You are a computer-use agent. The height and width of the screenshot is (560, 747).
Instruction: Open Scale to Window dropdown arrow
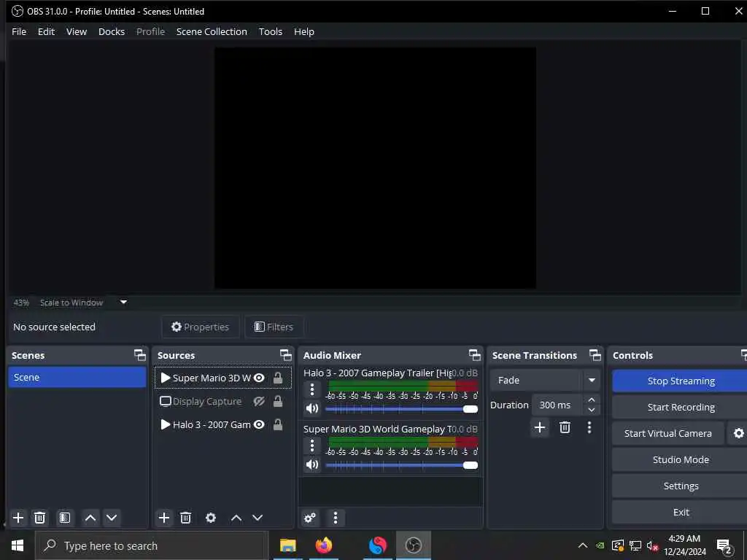[x=123, y=302]
